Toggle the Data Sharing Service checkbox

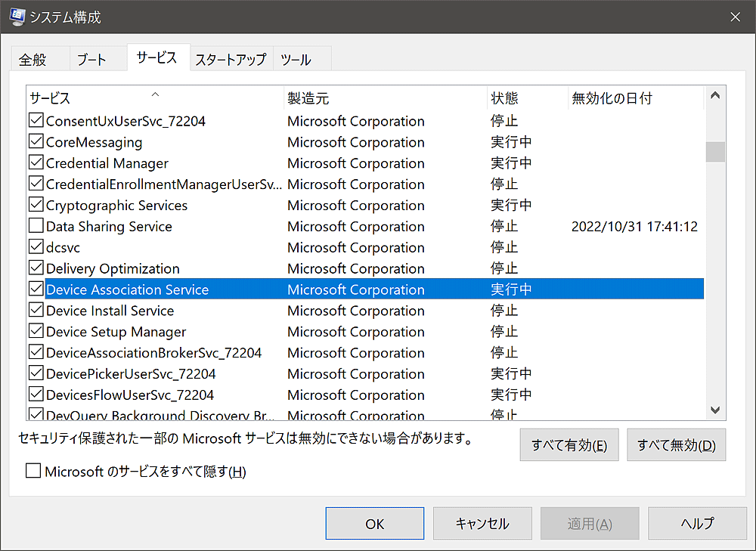pos(36,226)
